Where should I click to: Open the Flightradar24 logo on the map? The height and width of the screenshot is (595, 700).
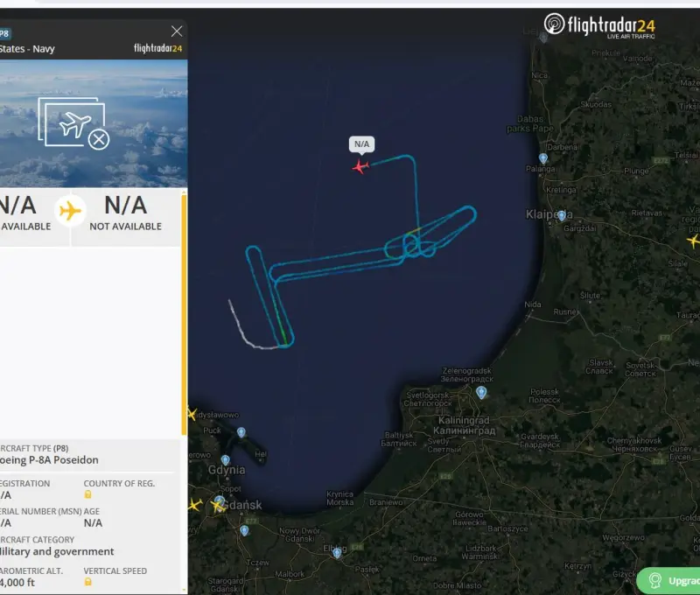(599, 26)
